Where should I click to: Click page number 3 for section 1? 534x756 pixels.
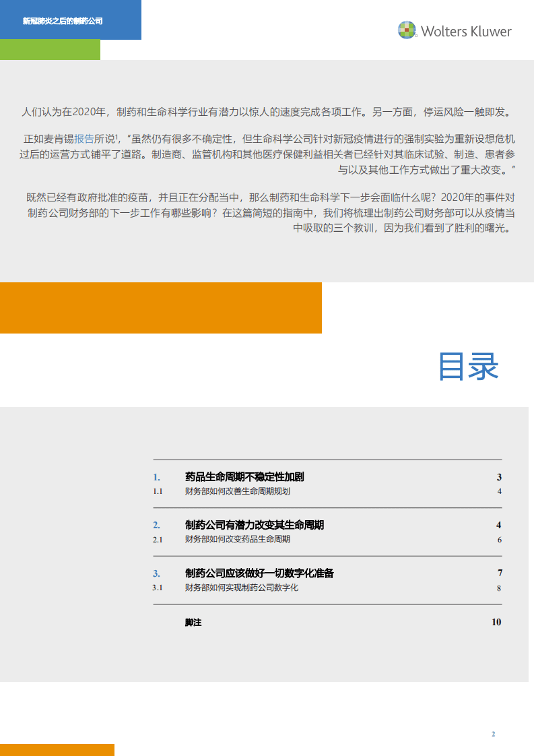click(x=499, y=477)
